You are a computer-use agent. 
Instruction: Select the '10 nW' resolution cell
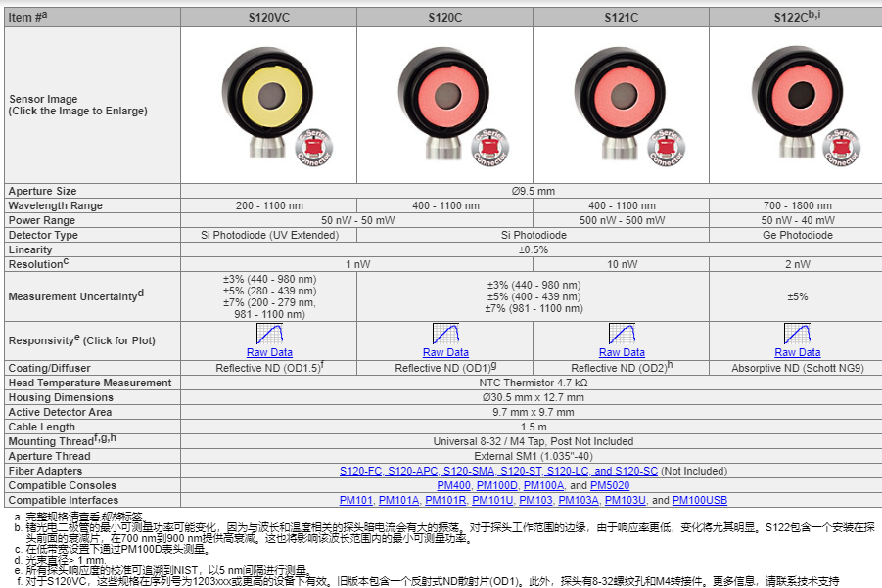622,264
